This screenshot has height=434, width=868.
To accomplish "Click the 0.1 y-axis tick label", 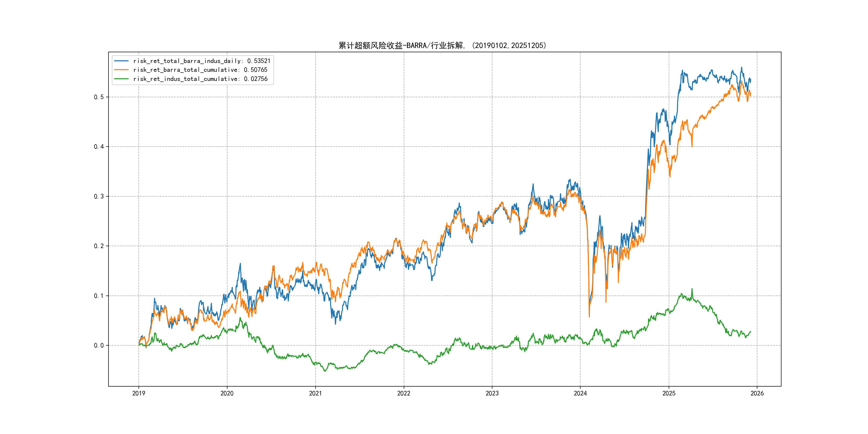I will tap(99, 296).
